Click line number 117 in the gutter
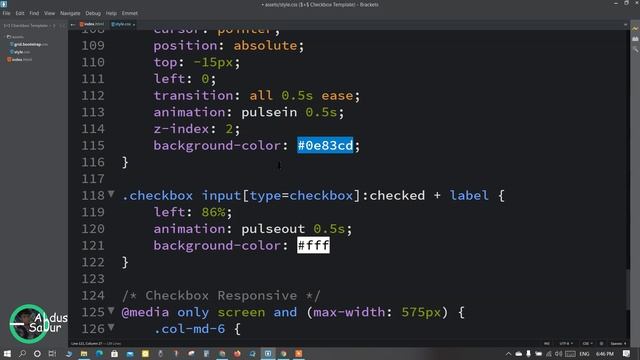640x360 pixels. click(93, 179)
